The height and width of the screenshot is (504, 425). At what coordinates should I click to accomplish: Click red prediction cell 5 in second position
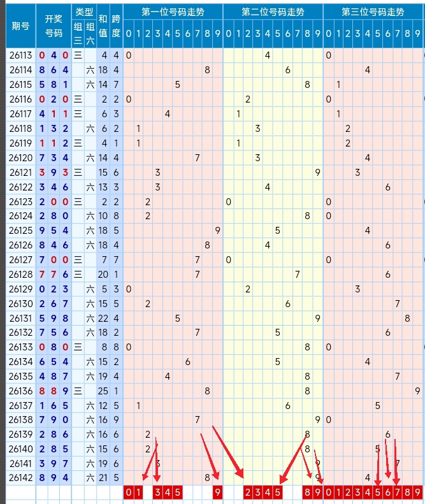277,492
